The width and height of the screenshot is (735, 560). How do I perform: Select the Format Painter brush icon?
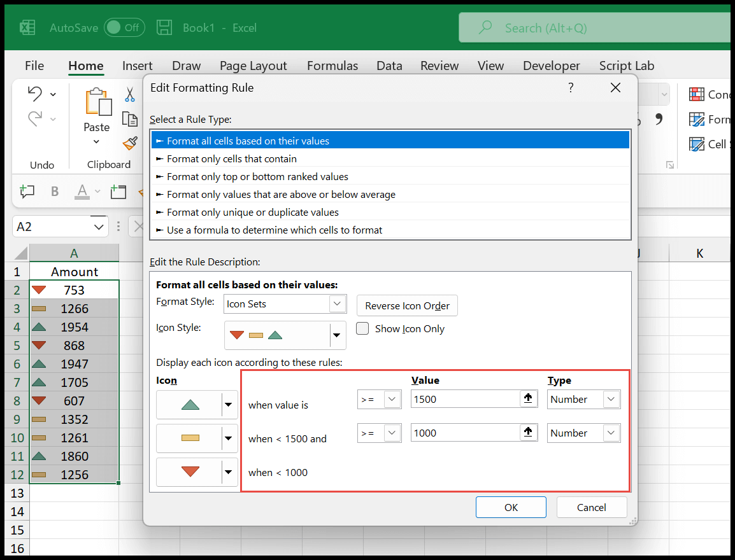coord(130,143)
